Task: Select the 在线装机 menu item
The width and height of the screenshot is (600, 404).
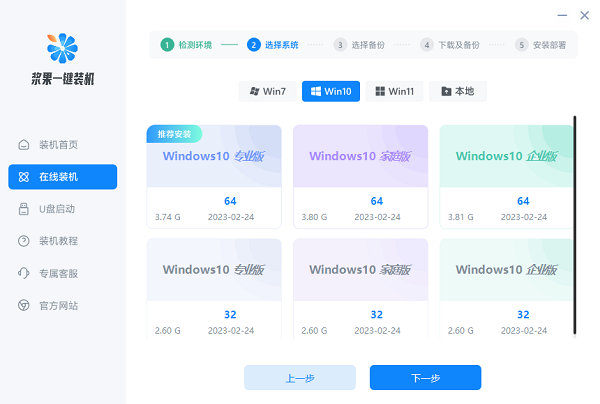Action: (x=62, y=177)
